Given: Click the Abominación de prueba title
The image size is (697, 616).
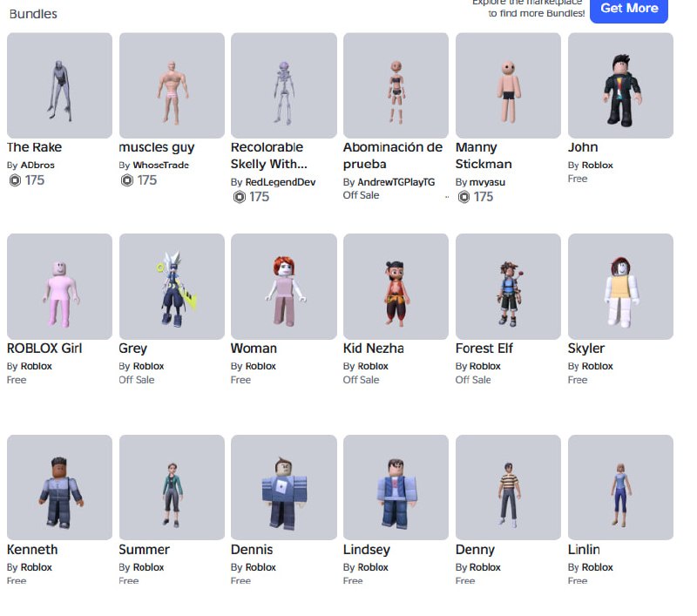Looking at the screenshot, I should [393, 156].
